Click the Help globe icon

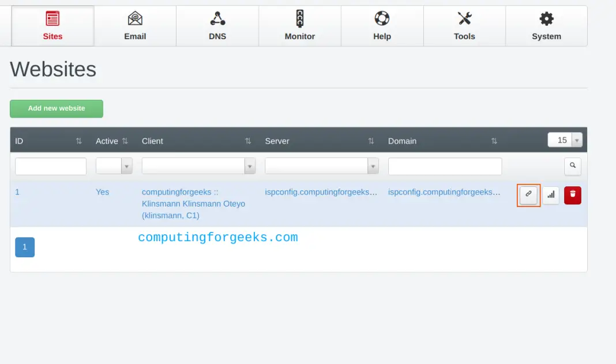tap(382, 19)
